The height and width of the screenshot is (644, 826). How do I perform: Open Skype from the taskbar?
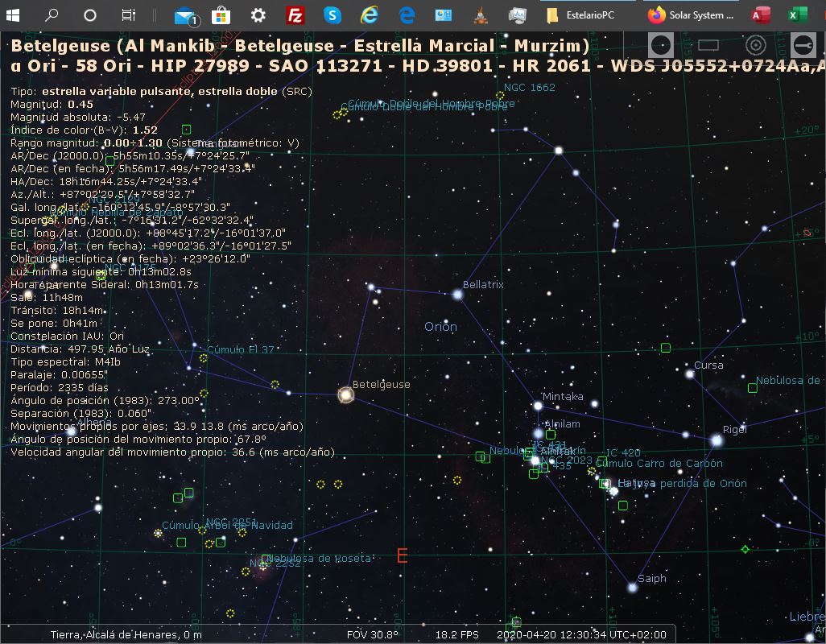[x=332, y=14]
